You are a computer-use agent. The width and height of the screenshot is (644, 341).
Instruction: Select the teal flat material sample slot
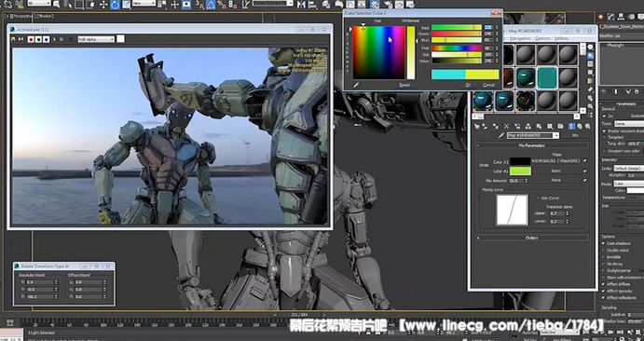click(547, 78)
